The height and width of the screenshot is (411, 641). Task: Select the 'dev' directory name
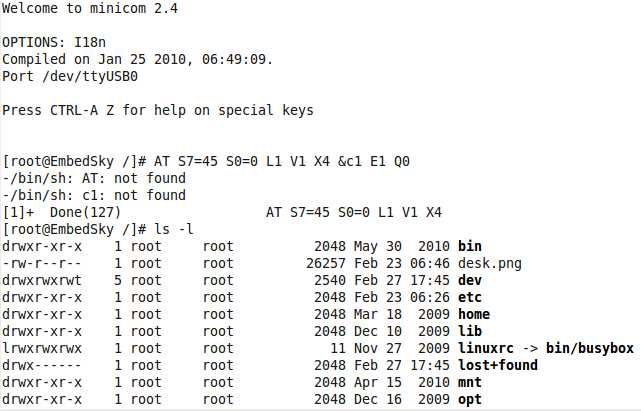469,280
